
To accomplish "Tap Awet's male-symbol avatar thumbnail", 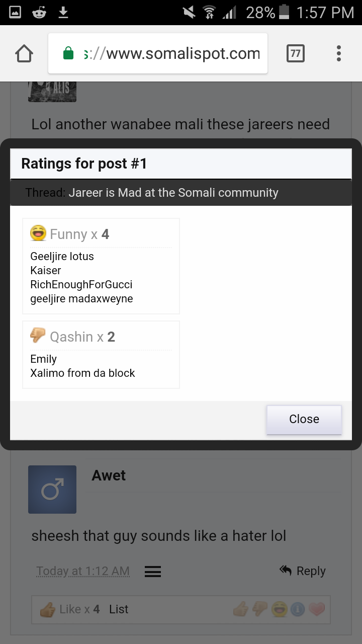I will point(52,490).
